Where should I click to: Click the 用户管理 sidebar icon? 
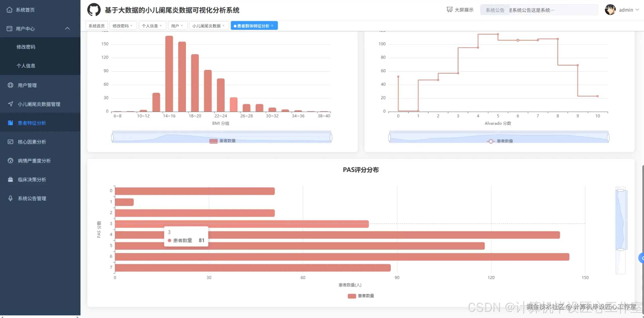coord(10,85)
